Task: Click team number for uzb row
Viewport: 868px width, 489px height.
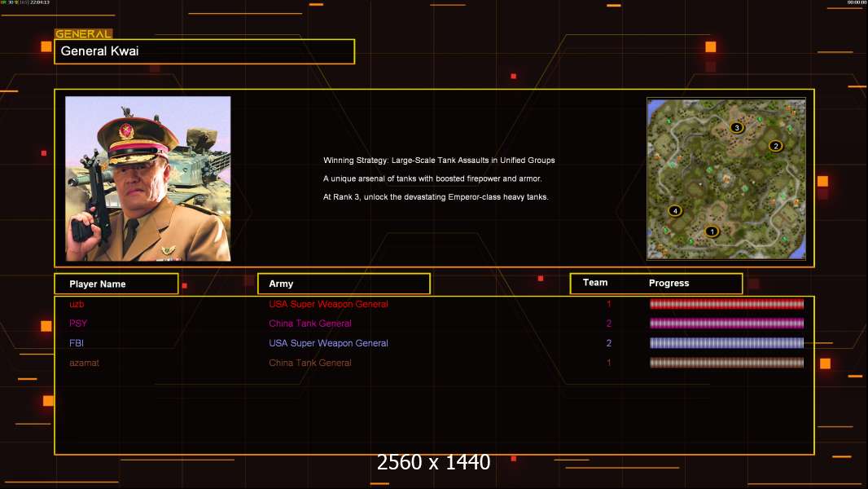Action: pos(609,304)
